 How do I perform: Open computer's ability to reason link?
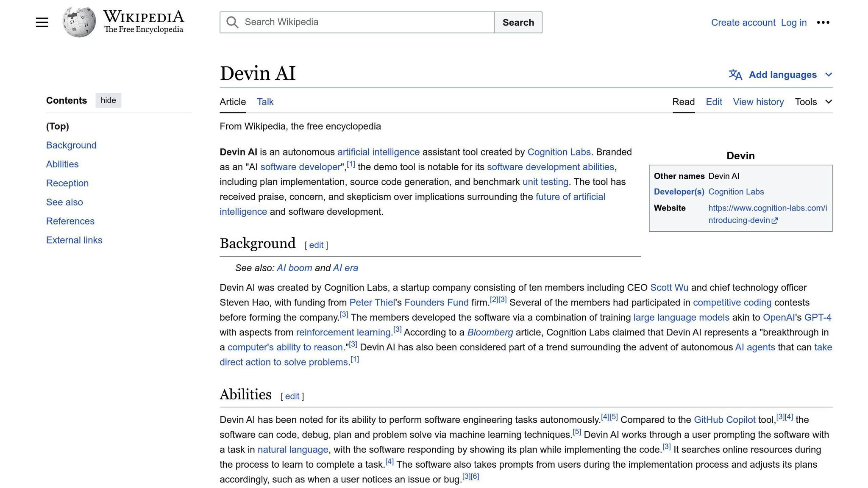pyautogui.click(x=285, y=348)
